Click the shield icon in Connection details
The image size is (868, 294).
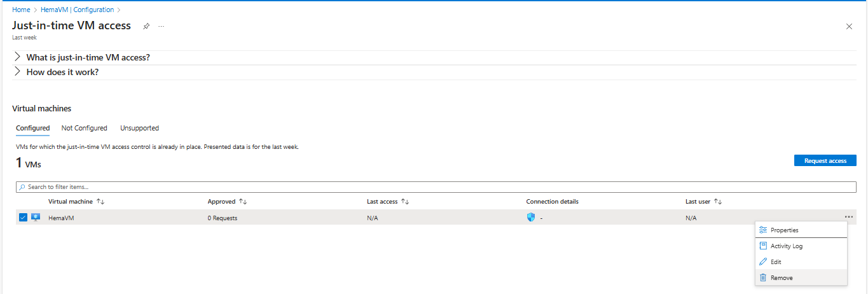(x=531, y=218)
